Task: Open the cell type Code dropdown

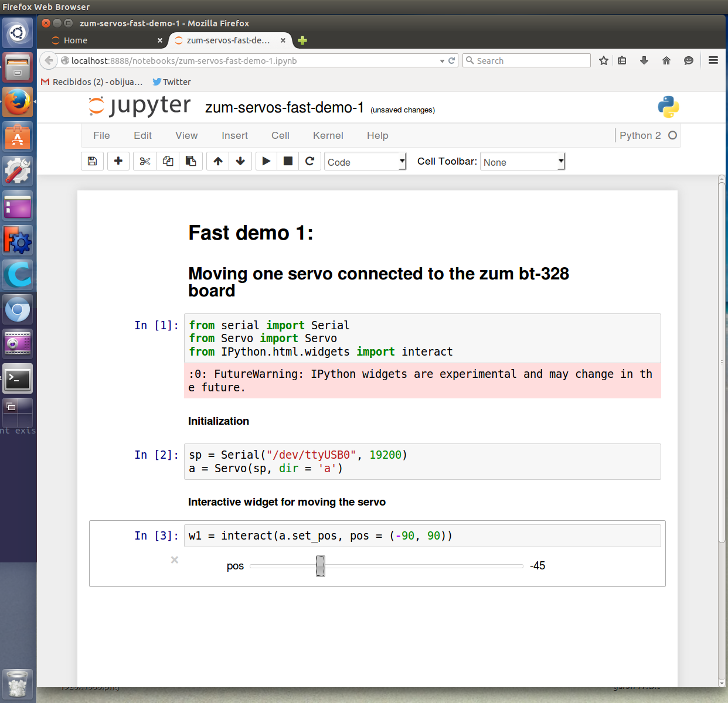Action: (x=365, y=162)
